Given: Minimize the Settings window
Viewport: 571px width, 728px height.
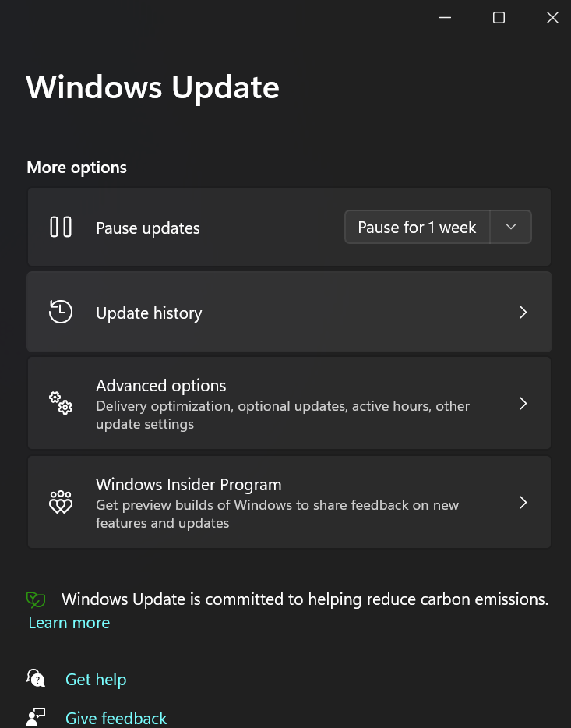Looking at the screenshot, I should click(x=445, y=18).
